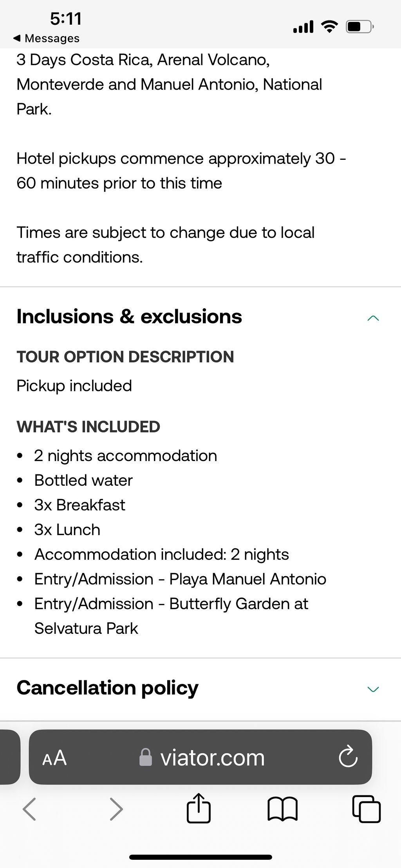
Task: Tap the viator.com address field
Action: coord(200,757)
